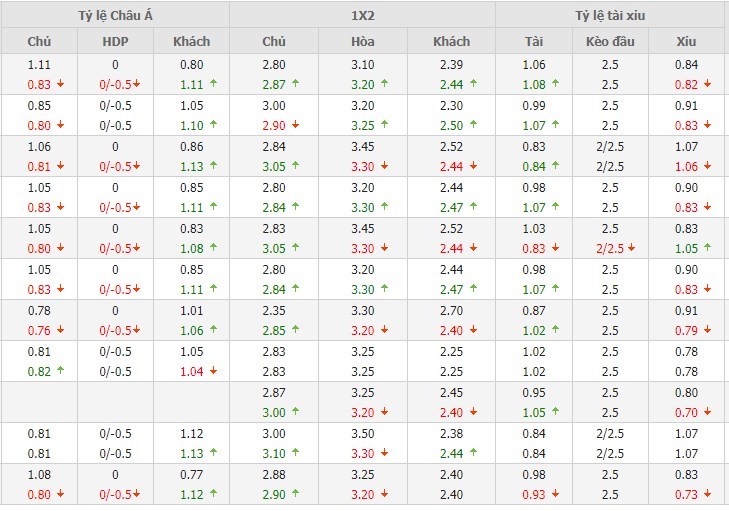Select the Tỷ lệ Châu Á header
Image resolution: width=729 pixels, height=511 pixels.
[115, 14]
